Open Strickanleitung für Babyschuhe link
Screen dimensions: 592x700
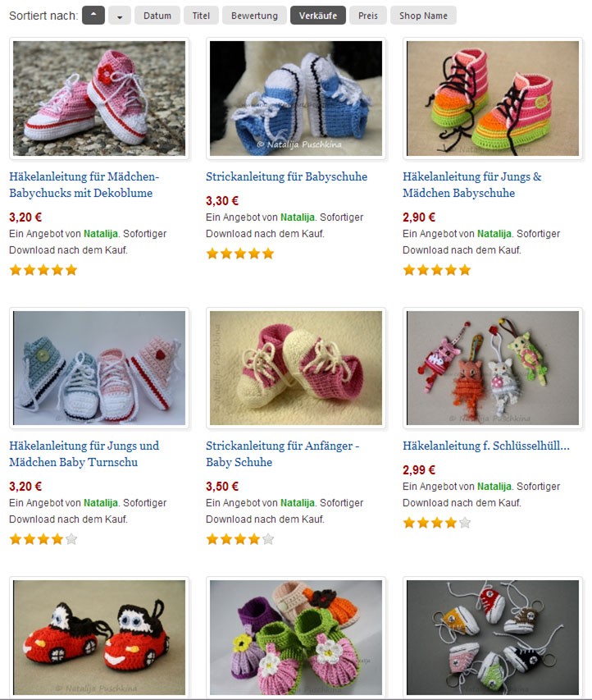coord(286,176)
